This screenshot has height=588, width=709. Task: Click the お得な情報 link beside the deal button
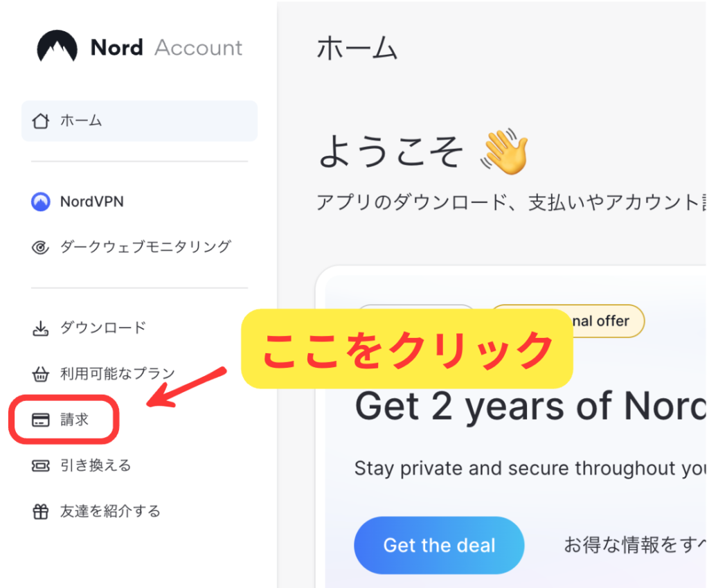click(x=634, y=545)
